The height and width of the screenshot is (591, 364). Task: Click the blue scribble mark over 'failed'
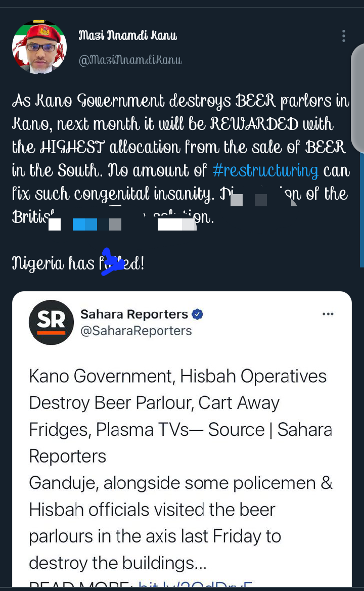pyautogui.click(x=112, y=261)
